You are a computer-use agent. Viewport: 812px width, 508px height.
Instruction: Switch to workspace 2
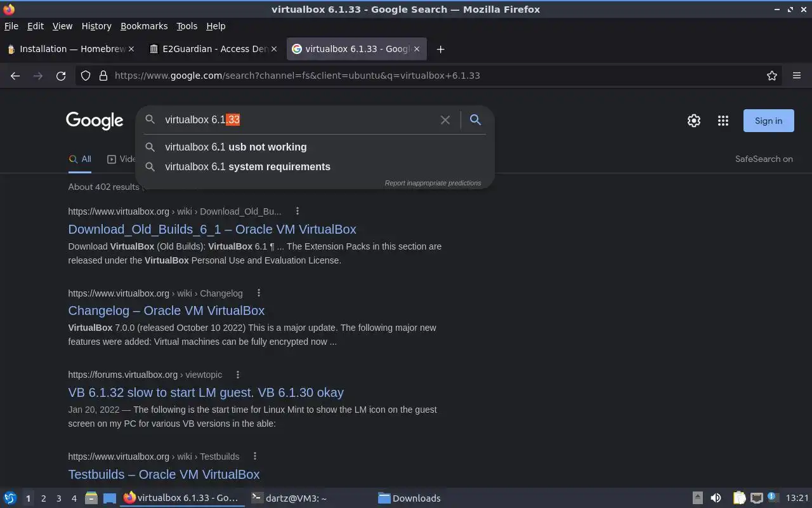(43, 498)
